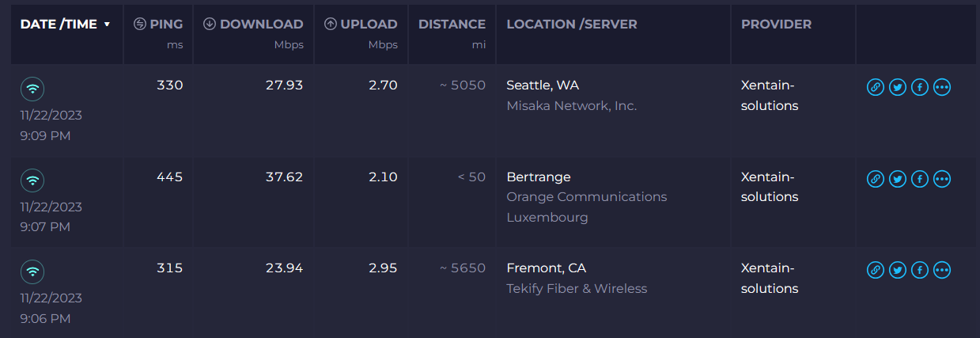
Task: Open more options for Seattle result
Action: tap(941, 88)
